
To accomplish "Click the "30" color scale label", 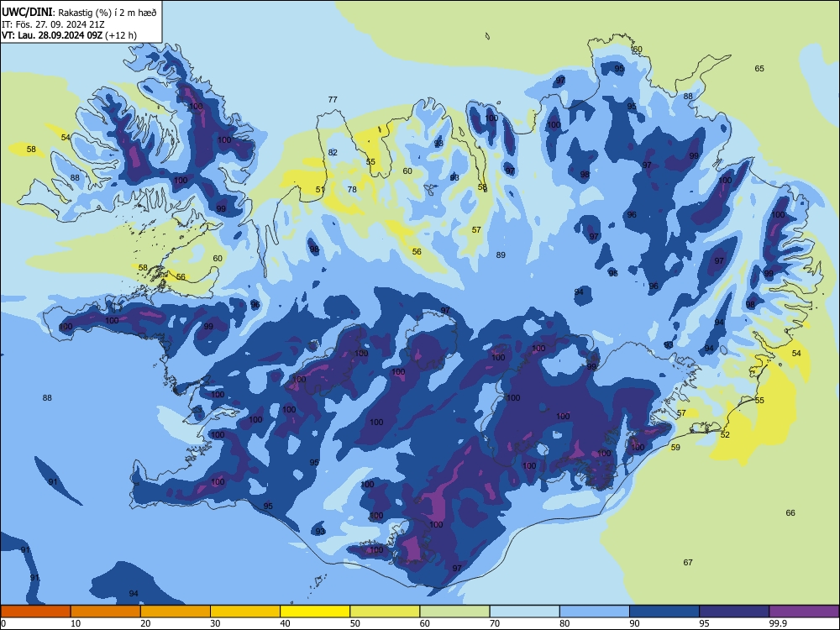I will [215, 623].
